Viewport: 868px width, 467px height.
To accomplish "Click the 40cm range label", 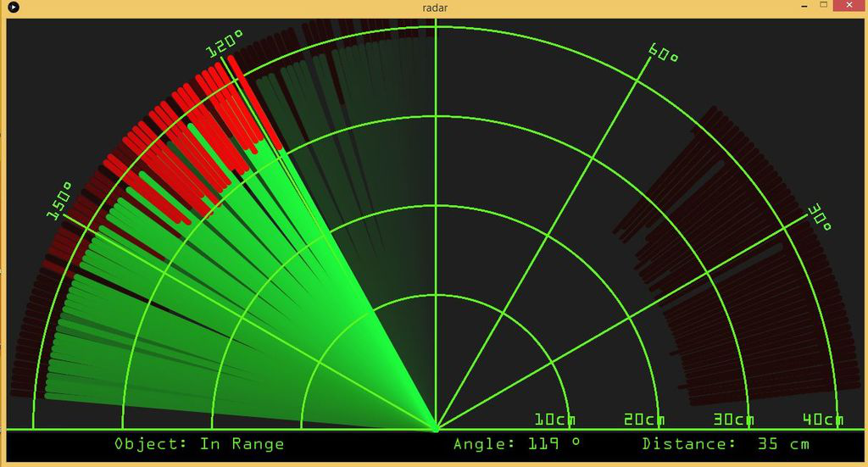I will click(x=823, y=420).
